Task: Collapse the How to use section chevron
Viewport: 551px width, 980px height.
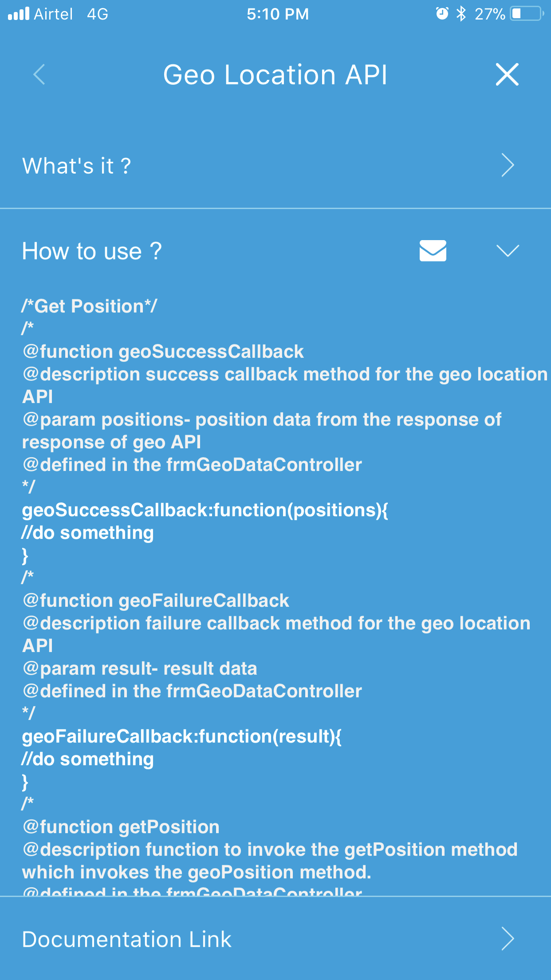Action: click(508, 251)
